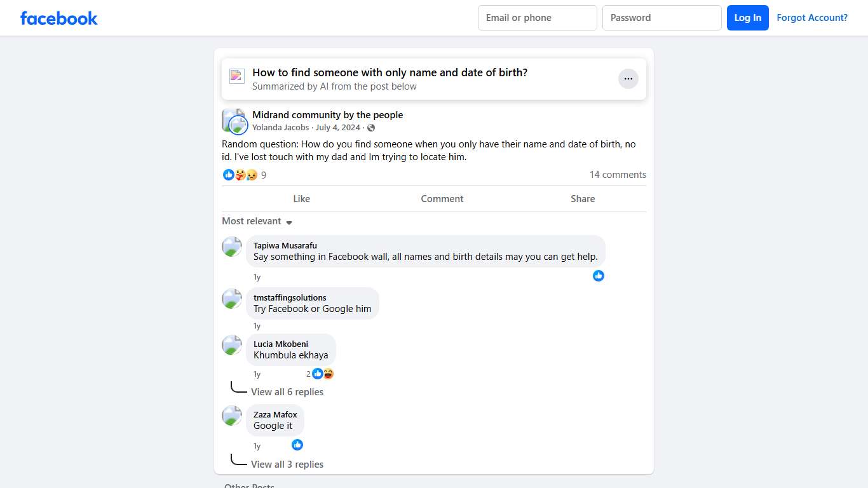Viewport: 868px width, 488px height.
Task: Click Tapiwa Musarafu's profile avatar
Action: tap(232, 247)
